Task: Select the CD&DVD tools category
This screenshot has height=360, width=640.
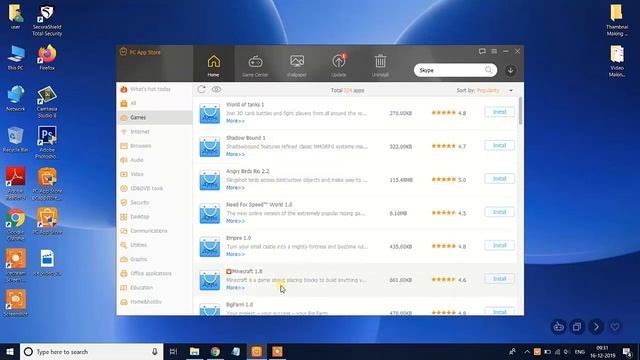Action: (x=154, y=188)
